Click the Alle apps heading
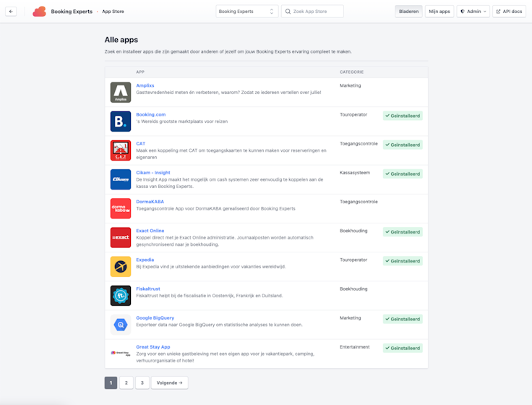The height and width of the screenshot is (405, 532). 121,40
